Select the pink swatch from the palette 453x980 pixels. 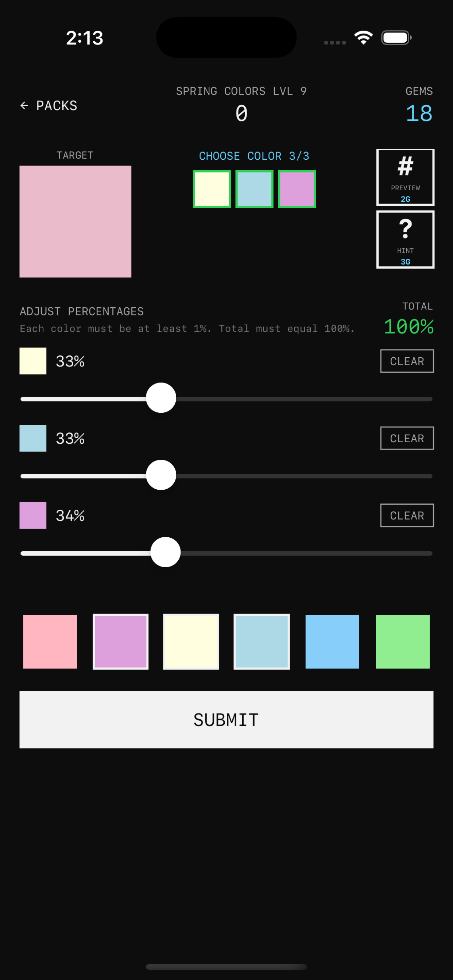(x=50, y=641)
